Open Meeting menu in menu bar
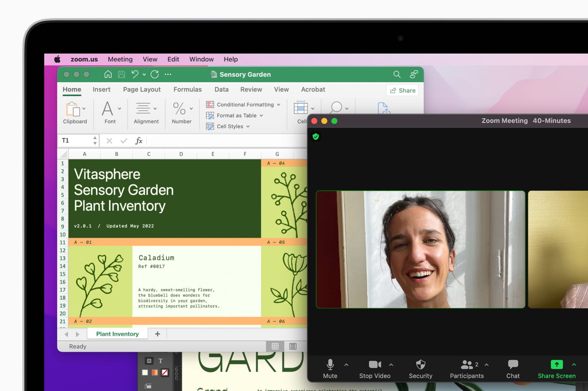Viewport: 588px width, 391px height. (120, 59)
